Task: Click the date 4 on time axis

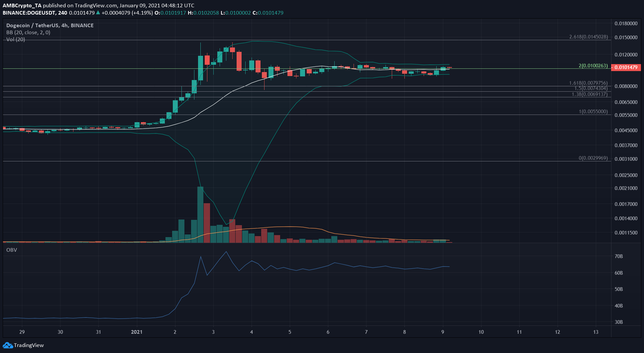Action: pyautogui.click(x=252, y=332)
